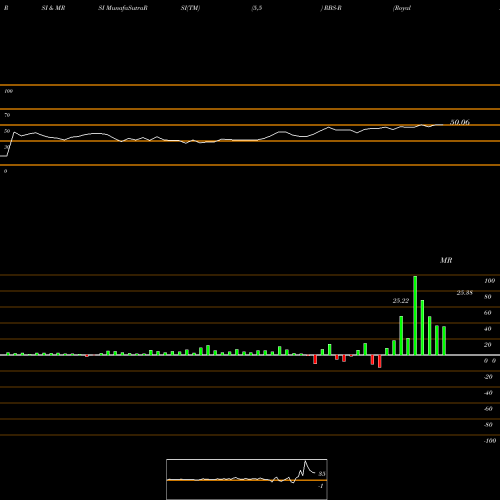The width and height of the screenshot is (500, 500).
Task: Click the RSI axis label 0
Action: (x=5, y=171)
